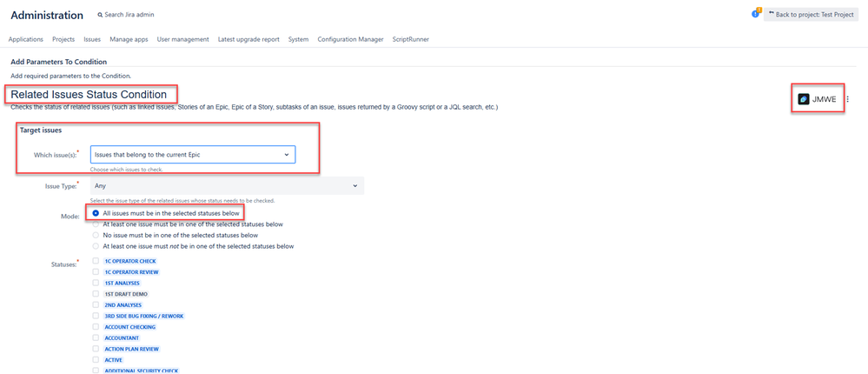Open the JMWE three-dot options menu

pos(847,100)
